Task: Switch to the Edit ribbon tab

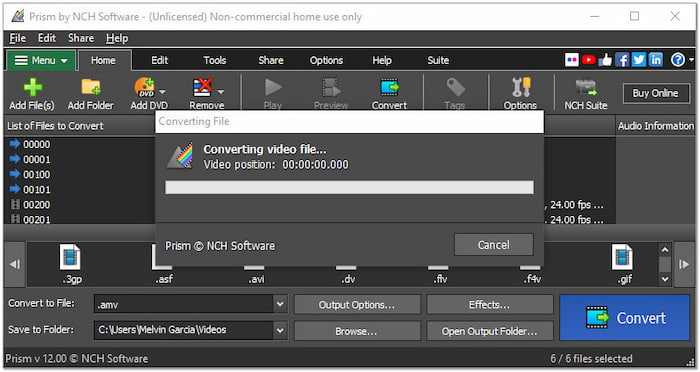Action: pos(159,60)
